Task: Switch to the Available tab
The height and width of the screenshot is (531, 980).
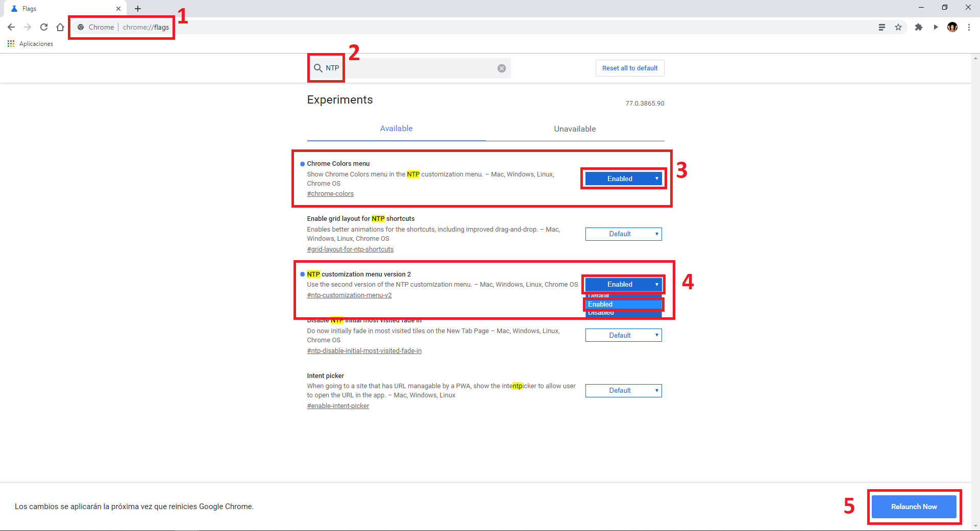Action: pos(396,129)
